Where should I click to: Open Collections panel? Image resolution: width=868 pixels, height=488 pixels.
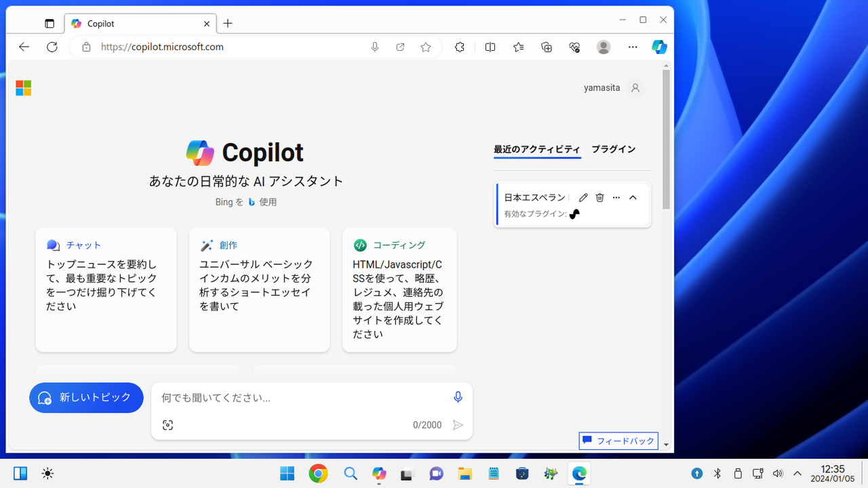pos(547,47)
